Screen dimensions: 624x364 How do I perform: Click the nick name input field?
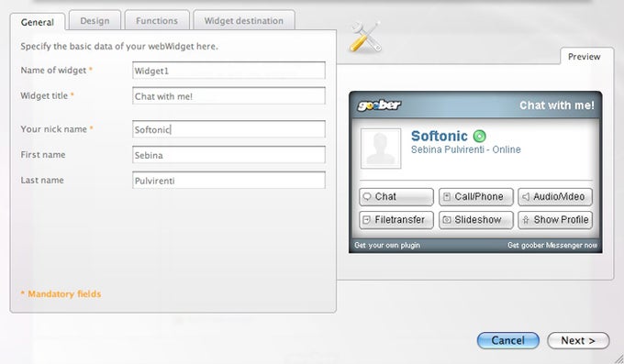click(x=228, y=129)
